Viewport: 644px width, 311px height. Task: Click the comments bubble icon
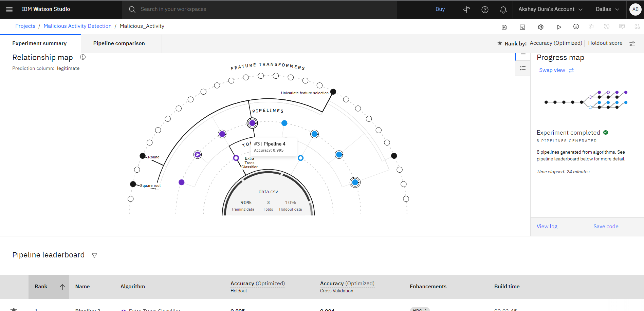pos(622,27)
